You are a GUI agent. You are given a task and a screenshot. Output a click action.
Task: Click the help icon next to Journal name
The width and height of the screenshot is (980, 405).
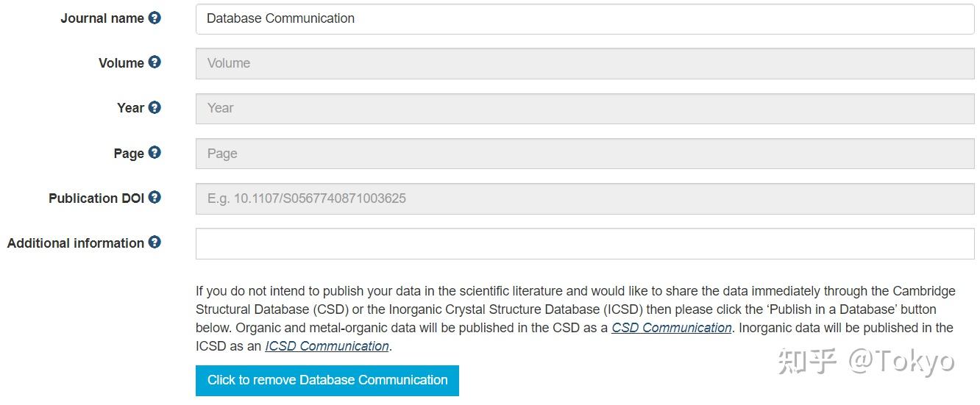point(155,18)
